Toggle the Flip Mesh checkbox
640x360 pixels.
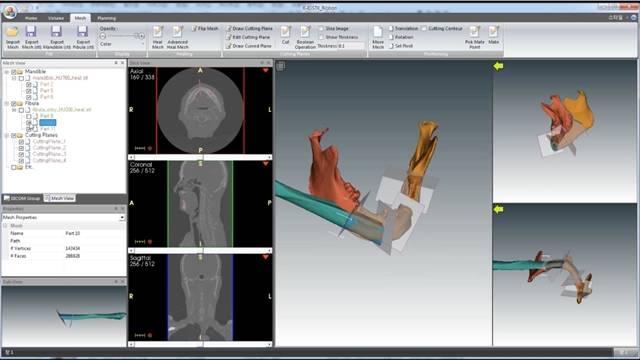[x=194, y=29]
